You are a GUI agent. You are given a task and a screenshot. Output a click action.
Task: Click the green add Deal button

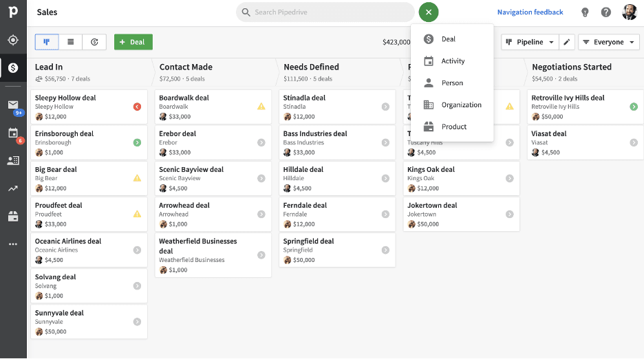(133, 42)
